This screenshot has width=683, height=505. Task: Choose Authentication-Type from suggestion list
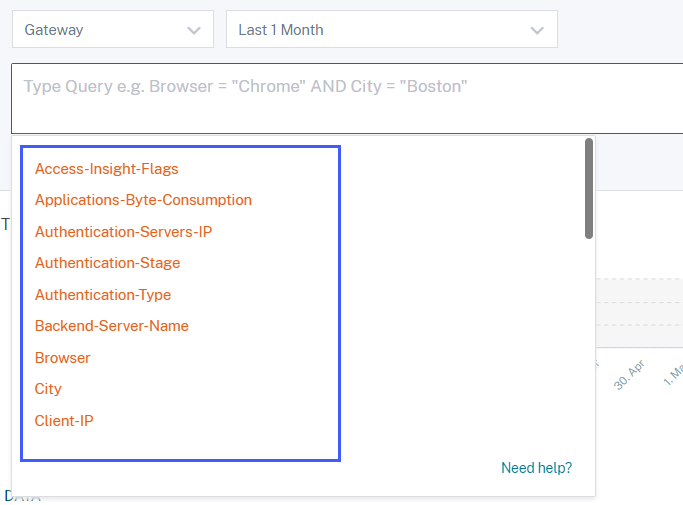pos(103,295)
